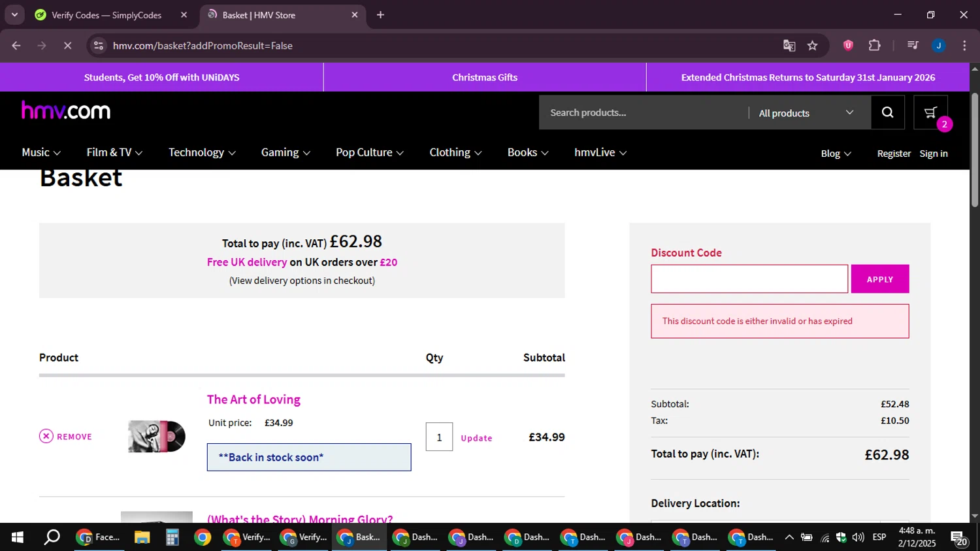Open Windows taskbar search
This screenshot has width=980, height=551.
(x=52, y=537)
